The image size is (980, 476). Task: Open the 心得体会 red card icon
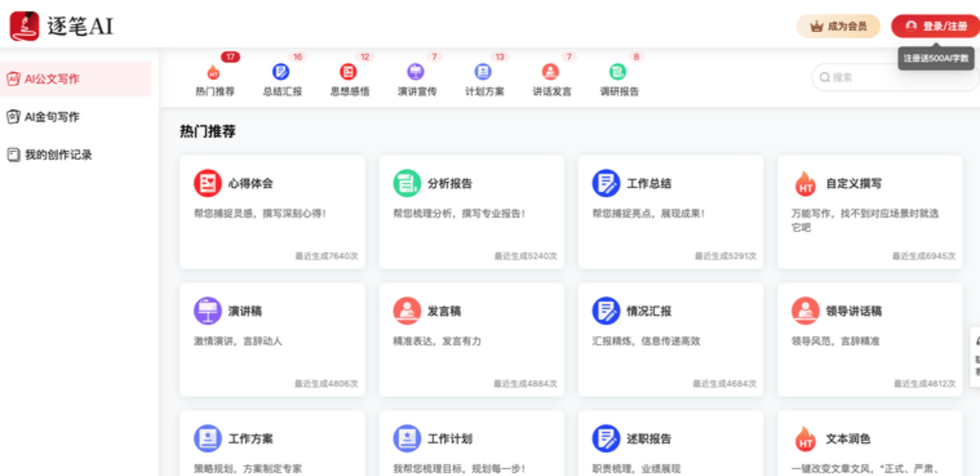(208, 183)
